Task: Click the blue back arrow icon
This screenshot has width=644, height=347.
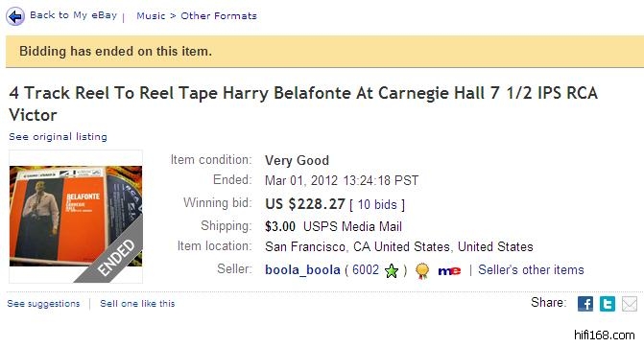Action: click(x=15, y=17)
